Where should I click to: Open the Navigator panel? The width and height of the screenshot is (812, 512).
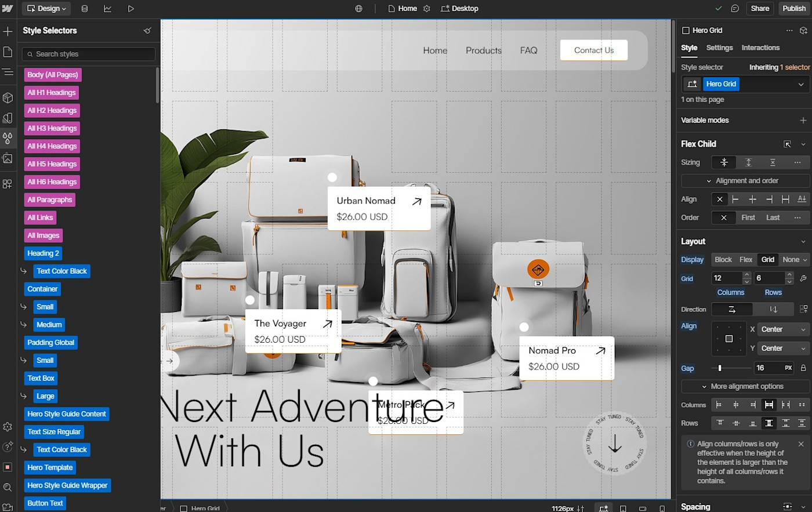[x=8, y=72]
